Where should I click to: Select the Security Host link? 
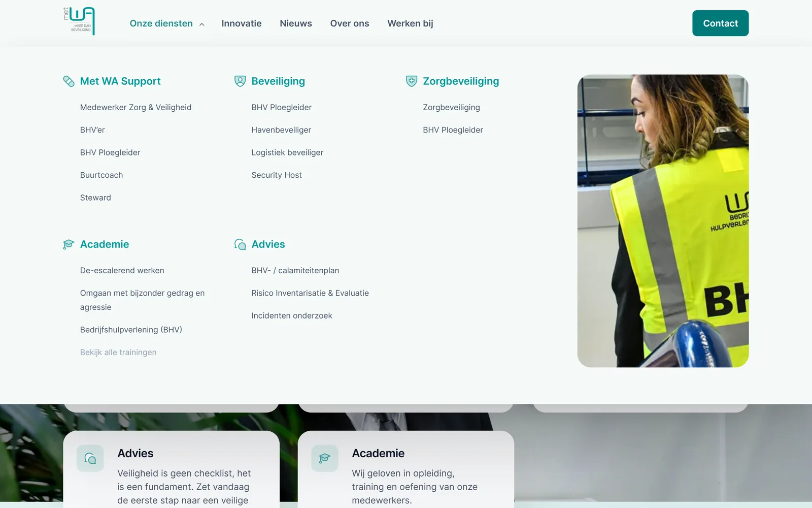pos(277,175)
